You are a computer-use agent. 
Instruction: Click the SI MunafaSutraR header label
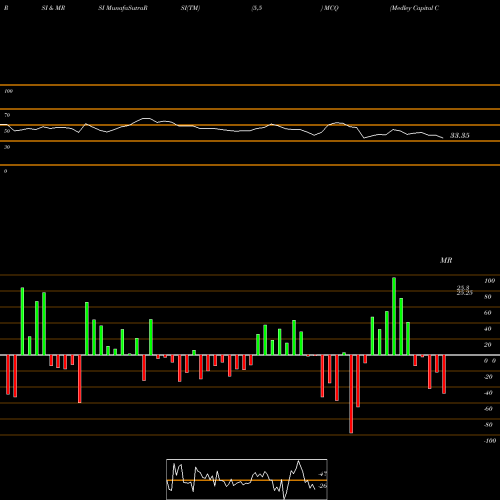tap(123, 8)
